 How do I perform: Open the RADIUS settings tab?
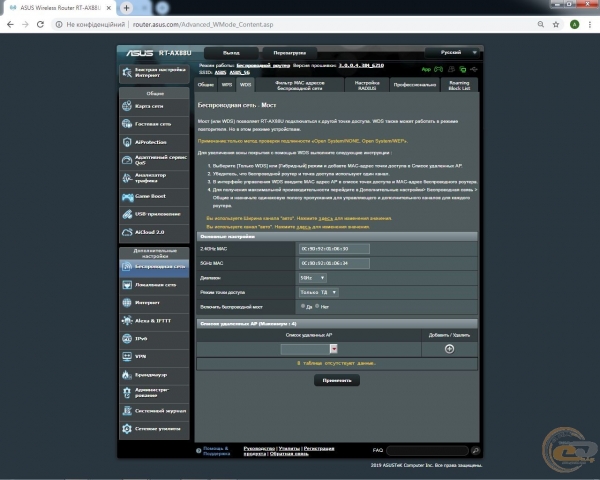pyautogui.click(x=367, y=85)
